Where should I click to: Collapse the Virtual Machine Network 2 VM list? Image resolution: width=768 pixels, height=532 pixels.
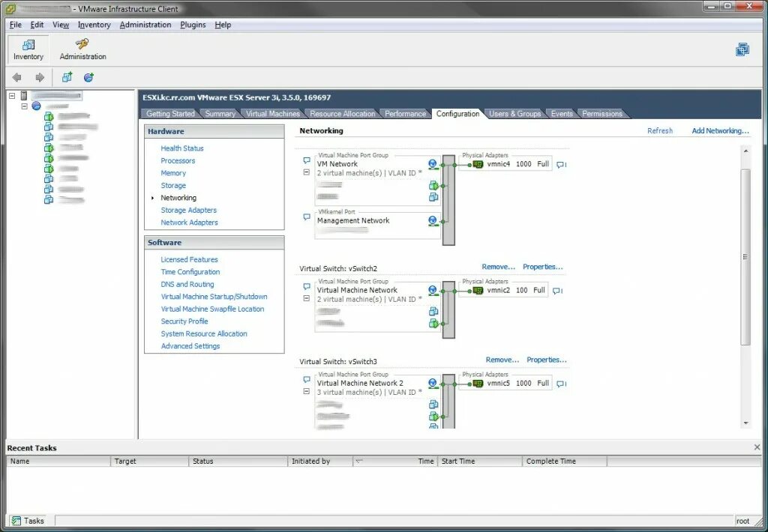[307, 392]
